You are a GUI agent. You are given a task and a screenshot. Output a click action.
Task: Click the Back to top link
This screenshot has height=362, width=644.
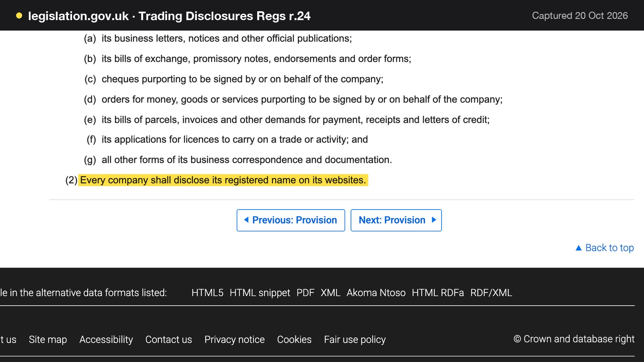coord(609,248)
